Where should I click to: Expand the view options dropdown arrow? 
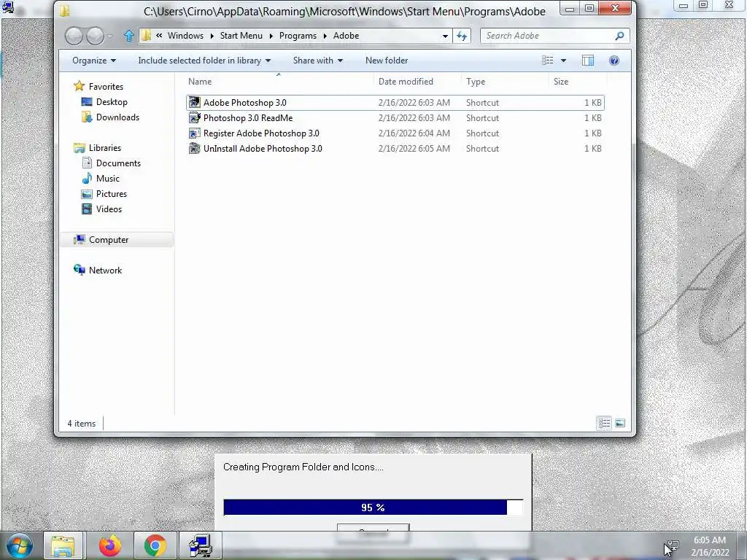[x=564, y=61]
